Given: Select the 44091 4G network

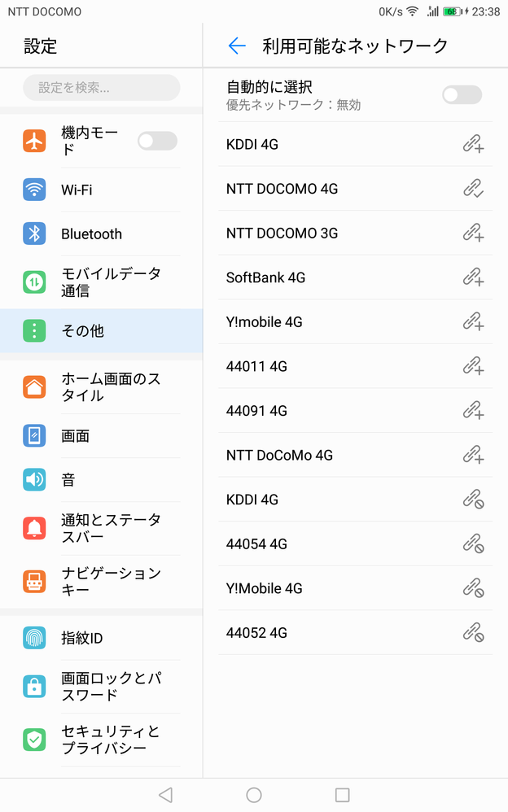Looking at the screenshot, I should coord(355,411).
